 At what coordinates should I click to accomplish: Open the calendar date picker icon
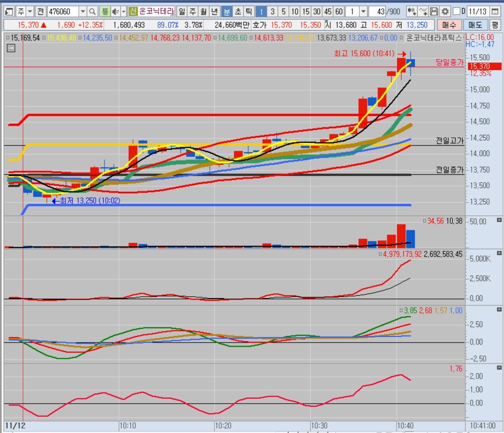pos(495,12)
